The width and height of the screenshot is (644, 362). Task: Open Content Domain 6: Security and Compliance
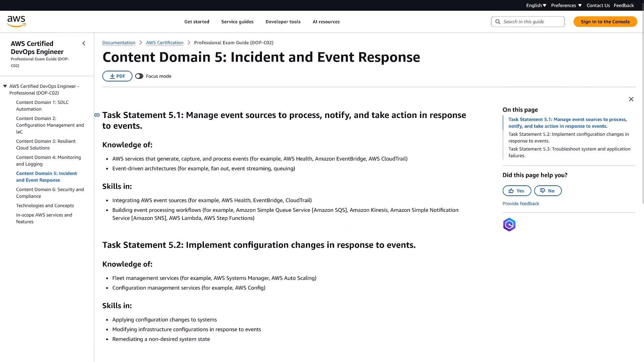(x=50, y=193)
